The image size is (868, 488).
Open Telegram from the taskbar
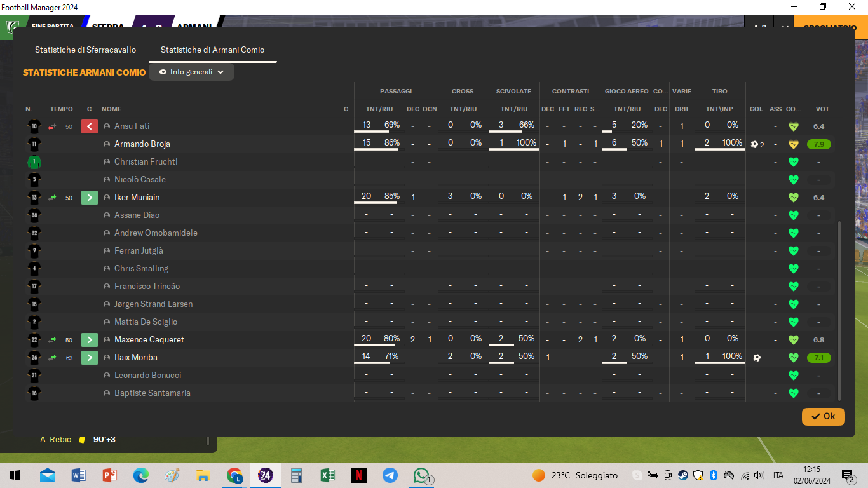(x=390, y=475)
